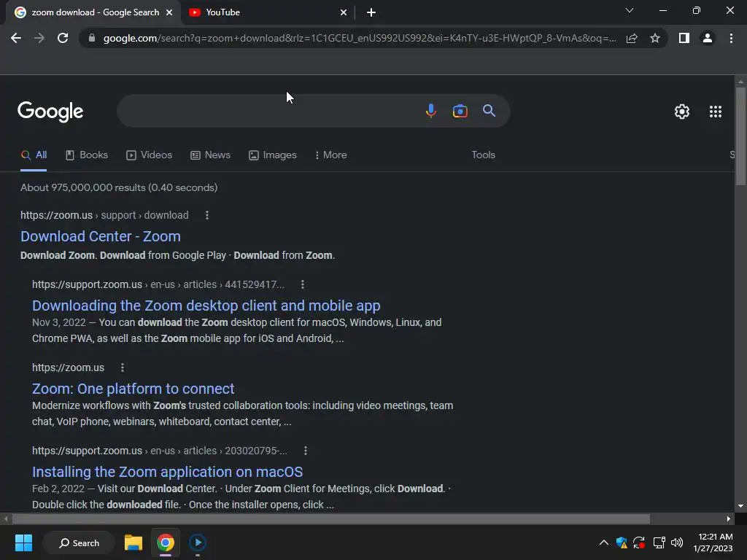747x560 pixels.
Task: Show hidden system tray icons
Action: click(603, 542)
